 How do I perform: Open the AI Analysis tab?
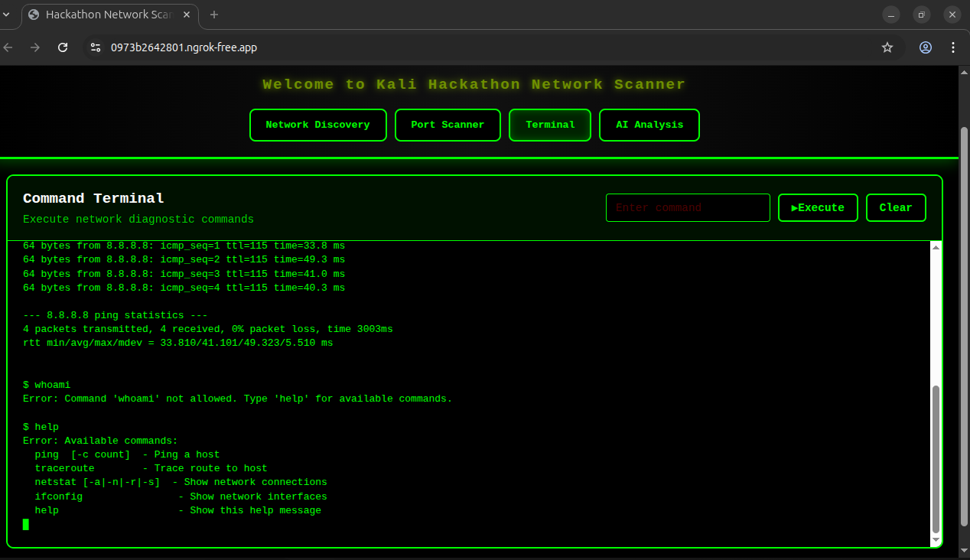(649, 125)
